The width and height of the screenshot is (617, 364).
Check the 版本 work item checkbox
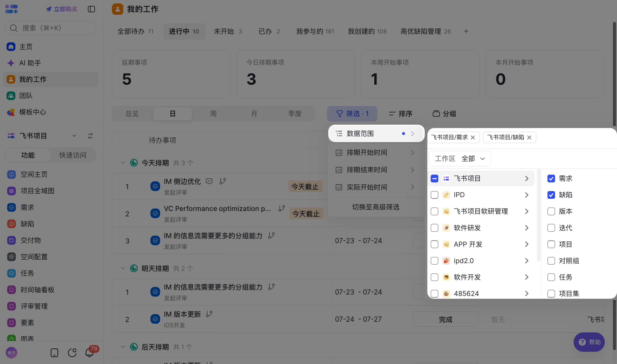(551, 211)
